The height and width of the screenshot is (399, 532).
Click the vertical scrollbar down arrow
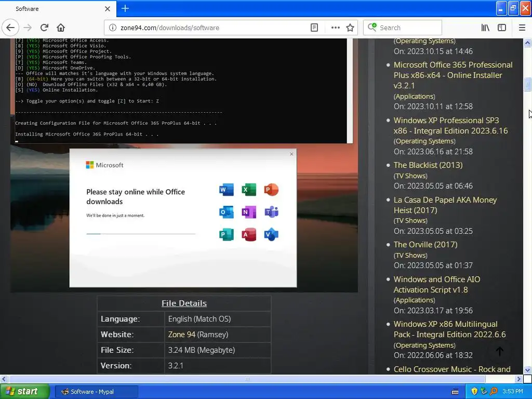coord(527,370)
